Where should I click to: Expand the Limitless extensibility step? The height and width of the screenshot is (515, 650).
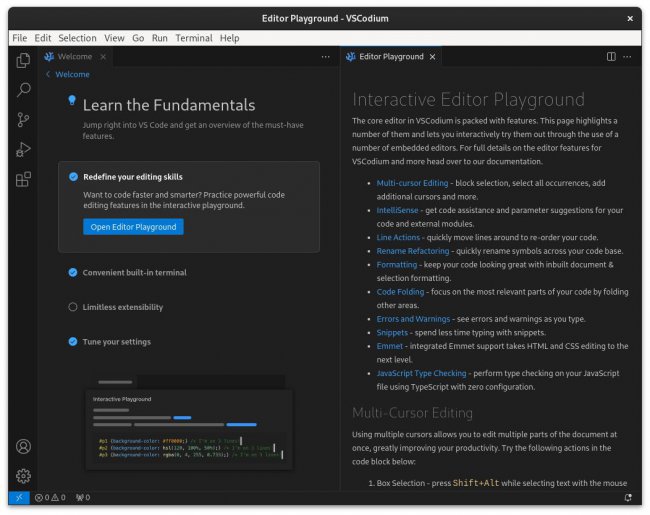pos(123,307)
